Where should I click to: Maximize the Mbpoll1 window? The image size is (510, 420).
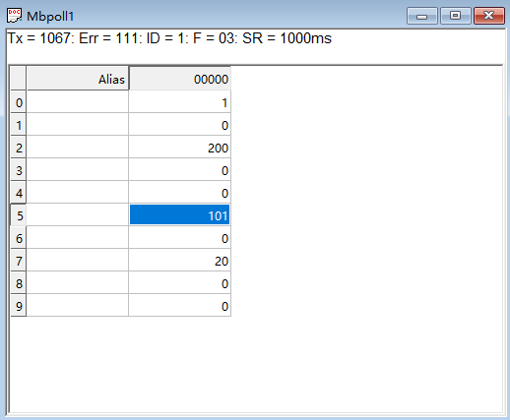(456, 16)
